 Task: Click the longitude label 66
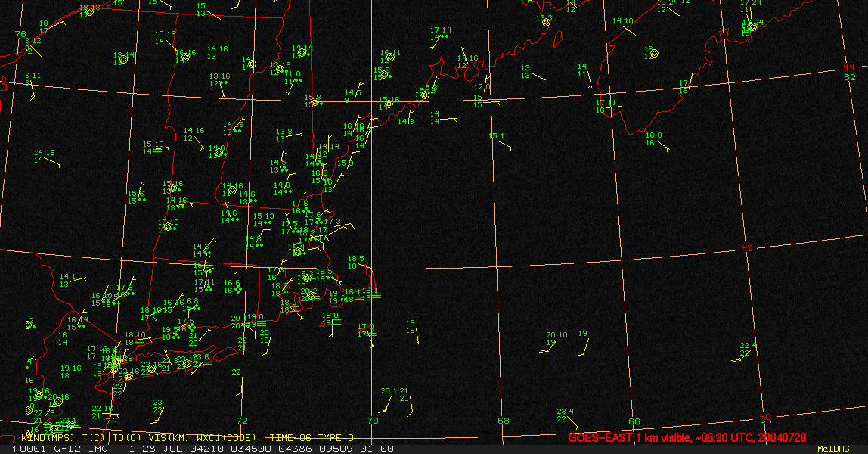tap(634, 421)
